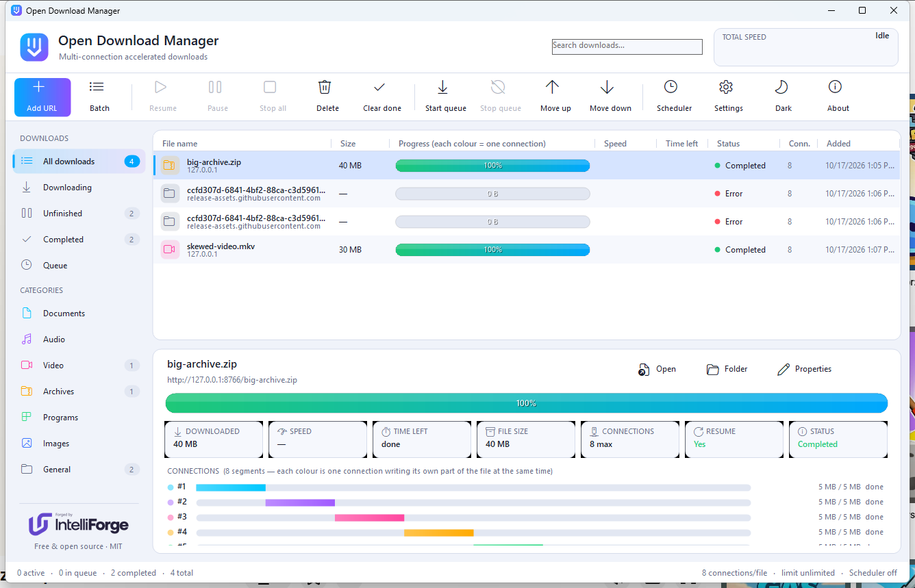Clear done downloads from the list
This screenshot has width=915, height=588.
382,97
